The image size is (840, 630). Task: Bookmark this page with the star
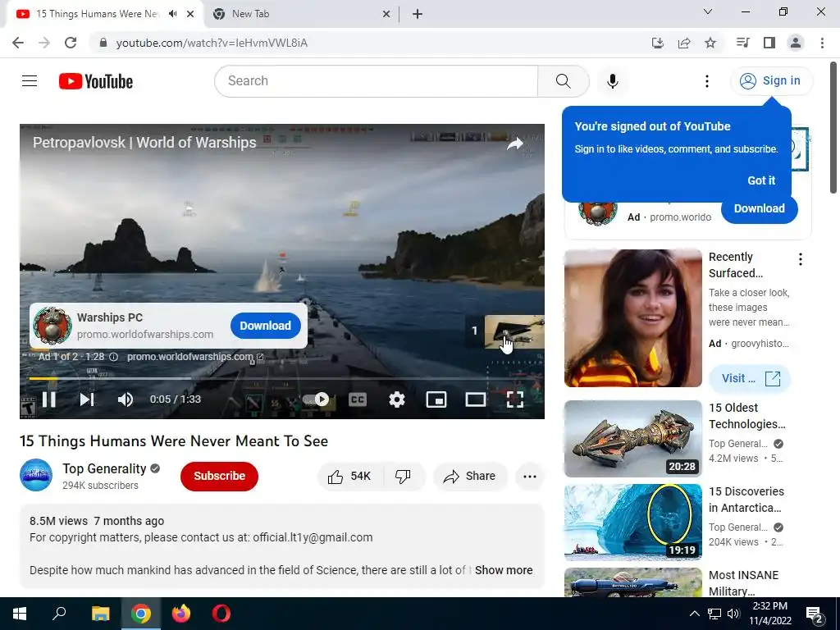(x=710, y=43)
